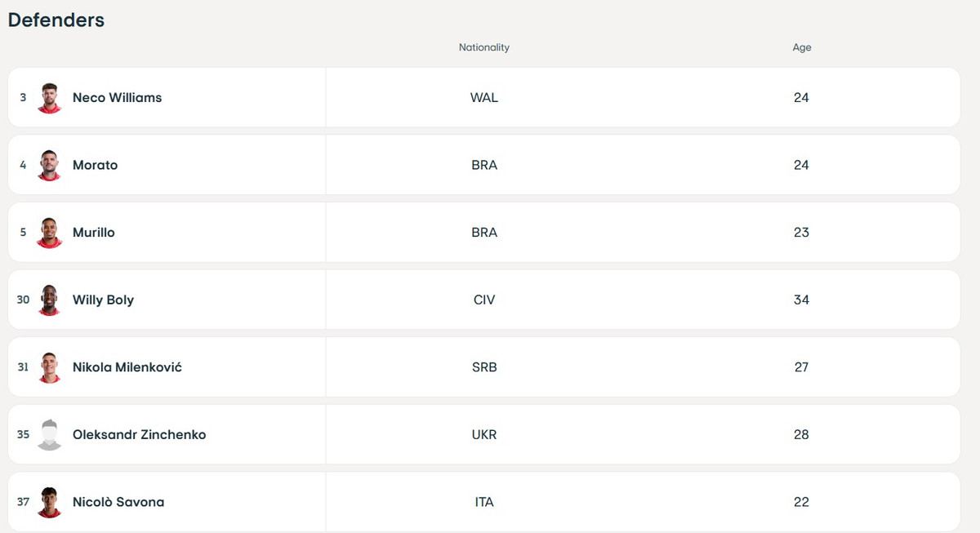Click Nicolò Savona's player photo
Screen dimensions: 980x533
(50, 502)
